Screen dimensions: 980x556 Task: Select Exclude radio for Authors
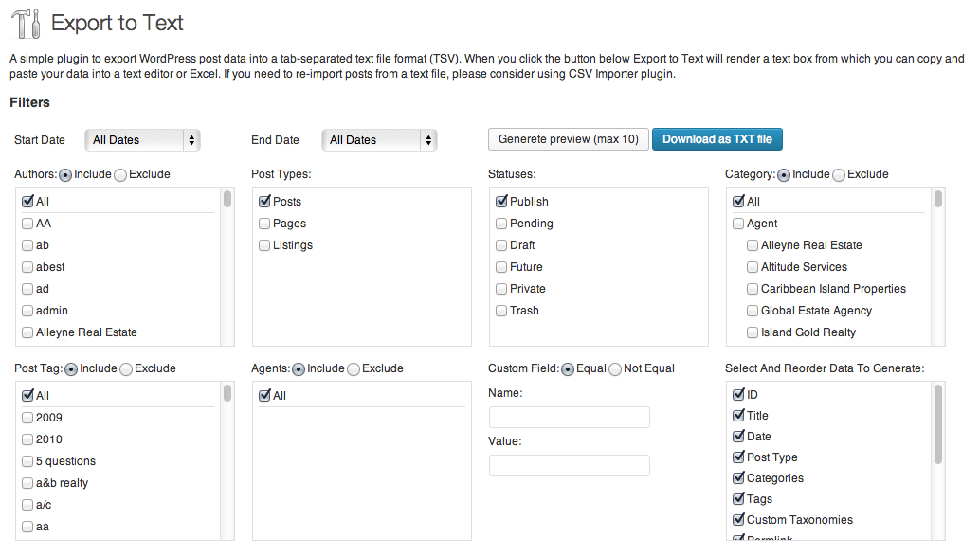click(120, 175)
